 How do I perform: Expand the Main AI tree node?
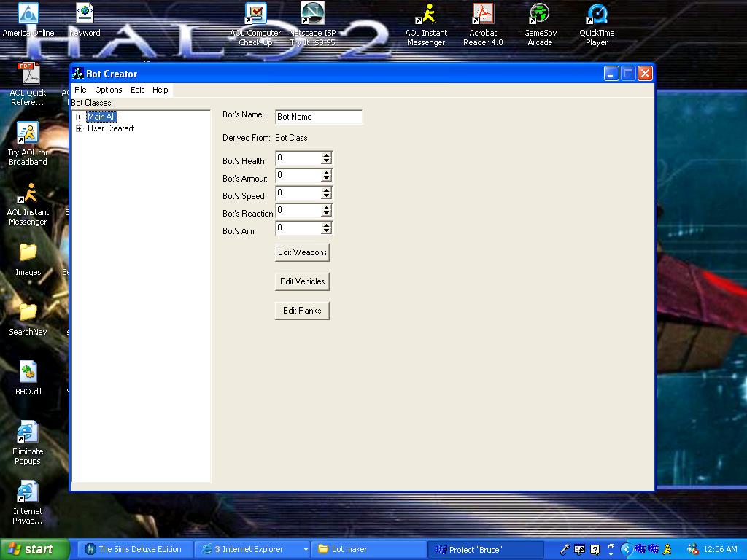click(79, 117)
